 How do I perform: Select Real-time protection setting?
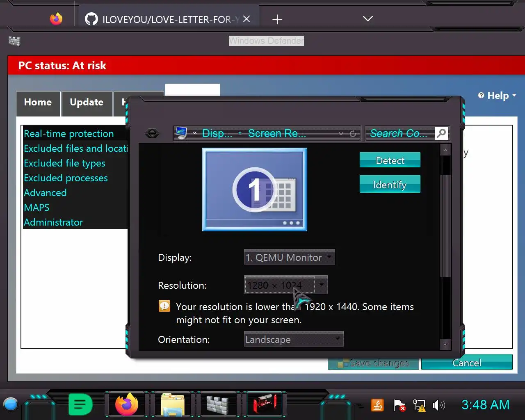tap(69, 134)
